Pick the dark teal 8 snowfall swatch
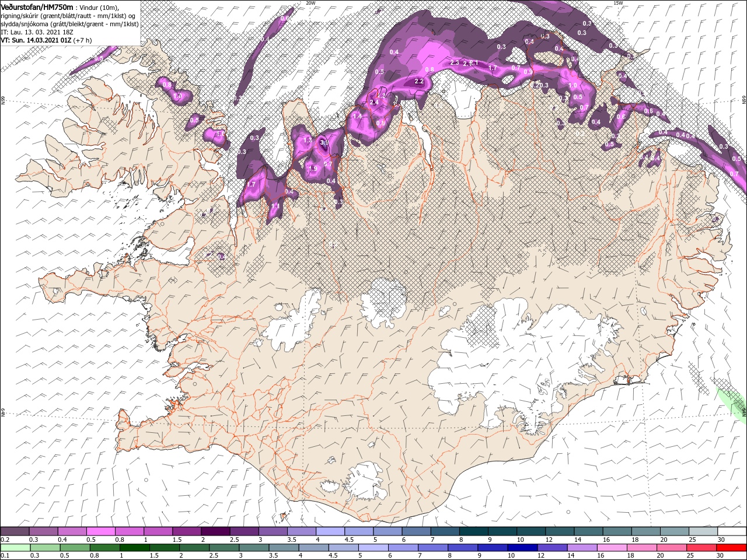 pyautogui.click(x=473, y=531)
